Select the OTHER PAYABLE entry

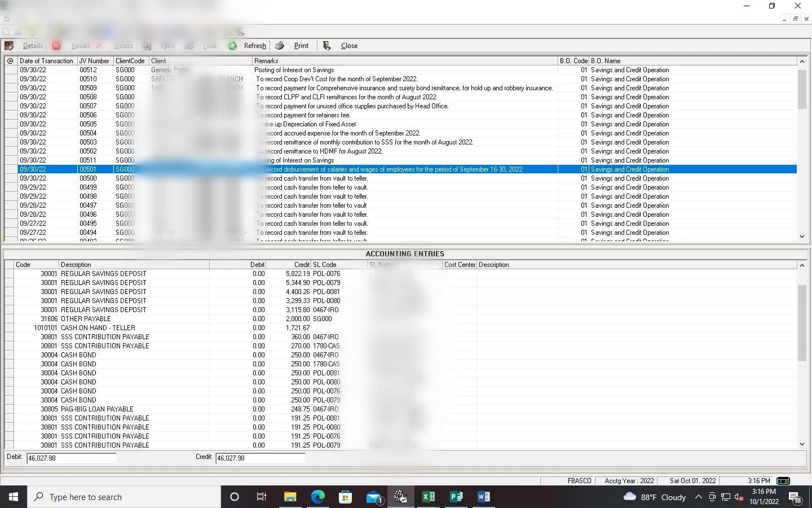pos(400,319)
